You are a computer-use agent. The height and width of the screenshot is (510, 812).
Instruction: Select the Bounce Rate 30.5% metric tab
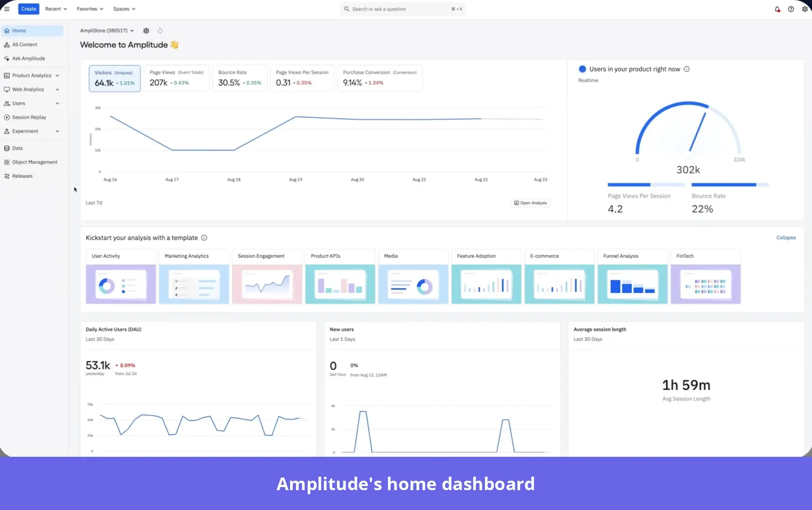[x=240, y=78]
